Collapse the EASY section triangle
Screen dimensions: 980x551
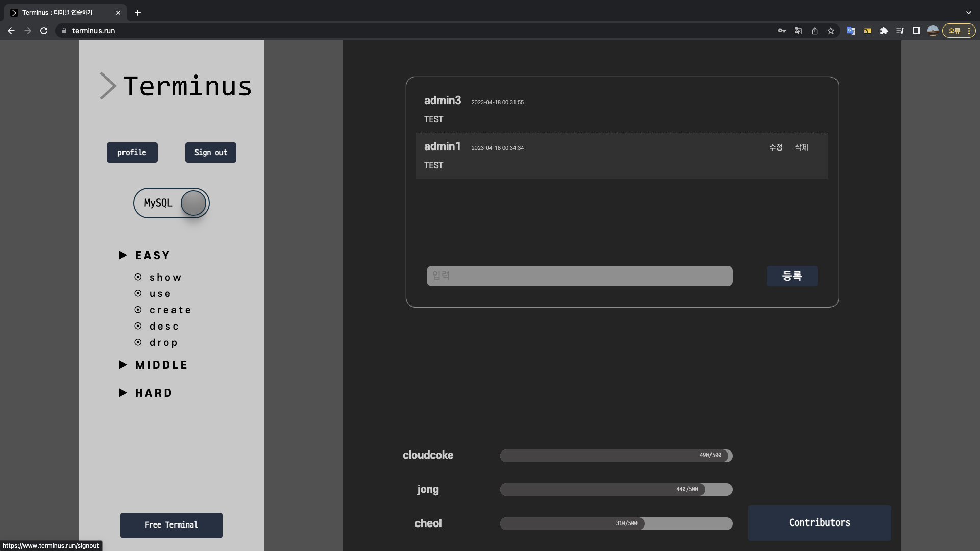click(x=123, y=255)
